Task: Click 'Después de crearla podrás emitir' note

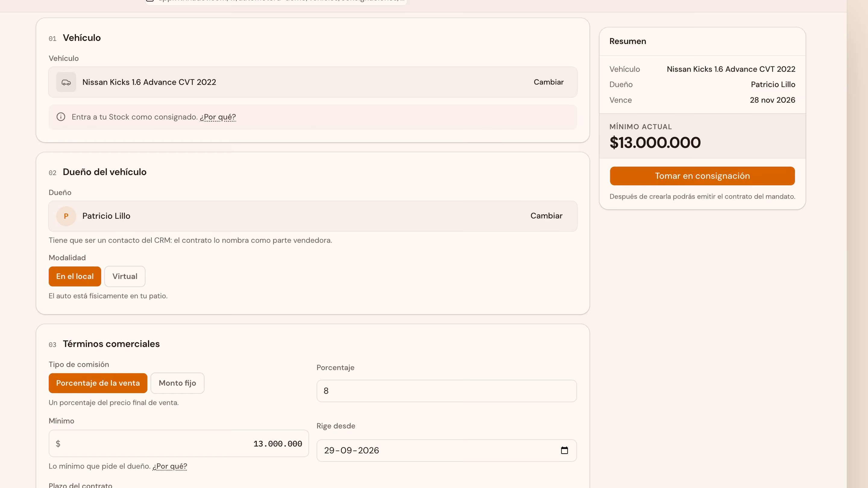Action: click(x=702, y=196)
